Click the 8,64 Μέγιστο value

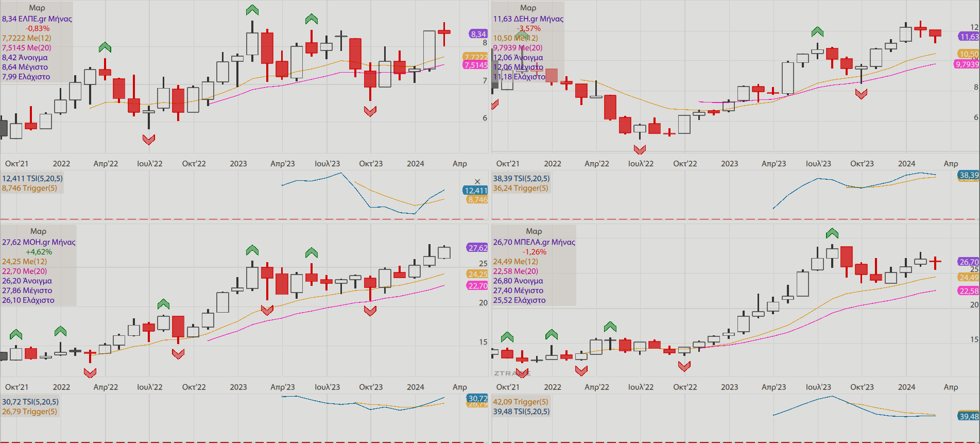pyautogui.click(x=25, y=67)
